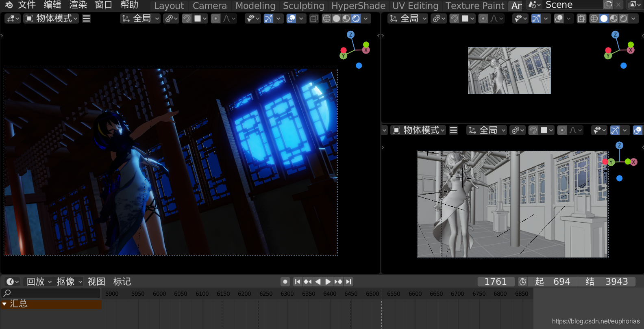Open snap element dropdown in left viewport
This screenshot has width=644, height=329.
[x=200, y=19]
